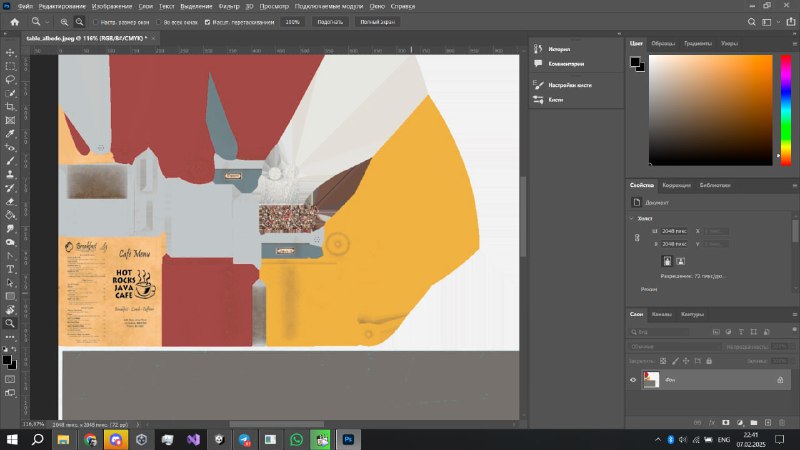Click the Полный экран button

click(378, 22)
